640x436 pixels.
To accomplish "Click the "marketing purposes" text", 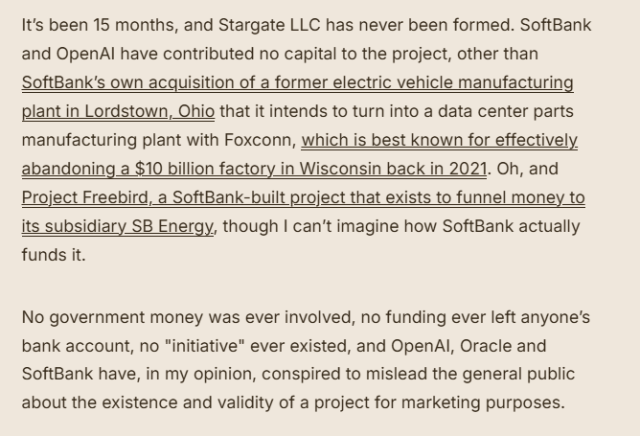I will coord(494,404).
